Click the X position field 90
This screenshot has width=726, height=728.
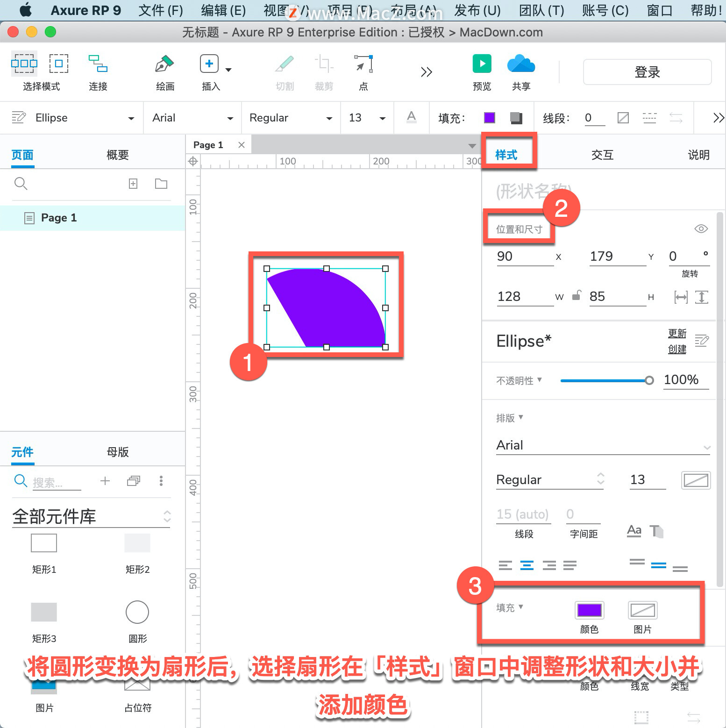525,257
